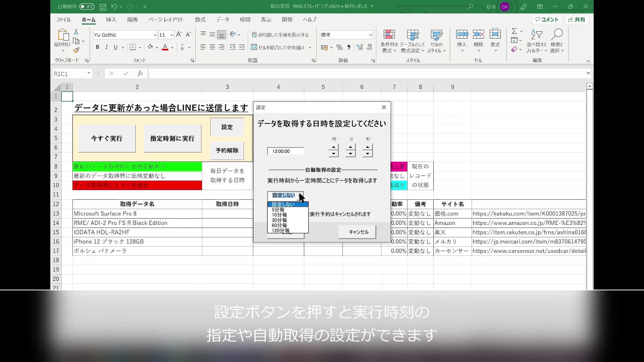Click the Increase Decimal icon

pos(360,47)
